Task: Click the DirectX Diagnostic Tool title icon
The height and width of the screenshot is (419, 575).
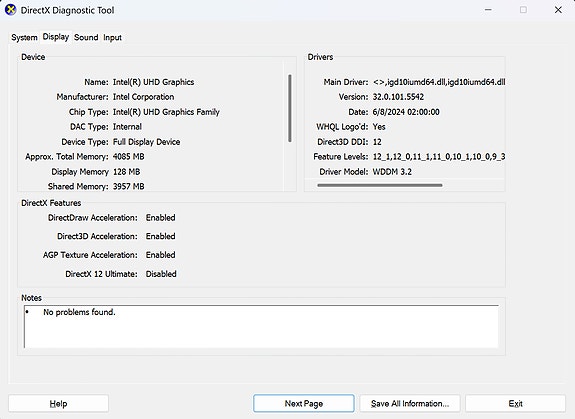Action: (10, 10)
